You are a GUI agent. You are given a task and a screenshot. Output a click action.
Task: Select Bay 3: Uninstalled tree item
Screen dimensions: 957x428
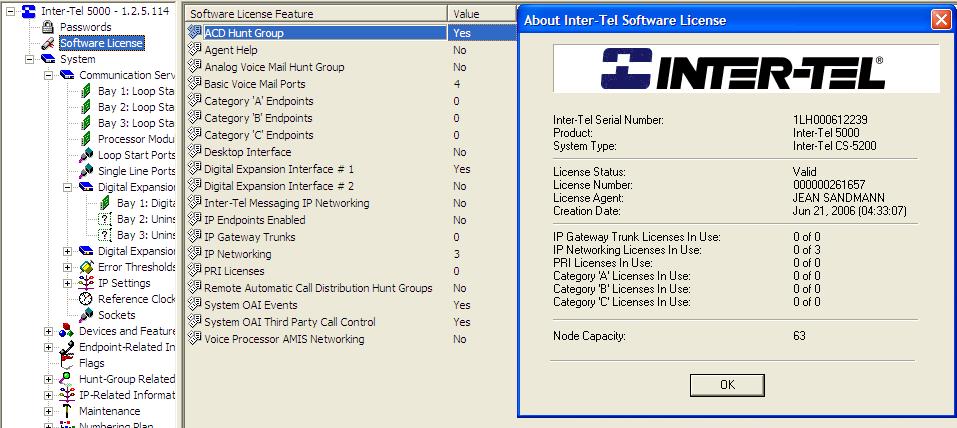(x=146, y=235)
